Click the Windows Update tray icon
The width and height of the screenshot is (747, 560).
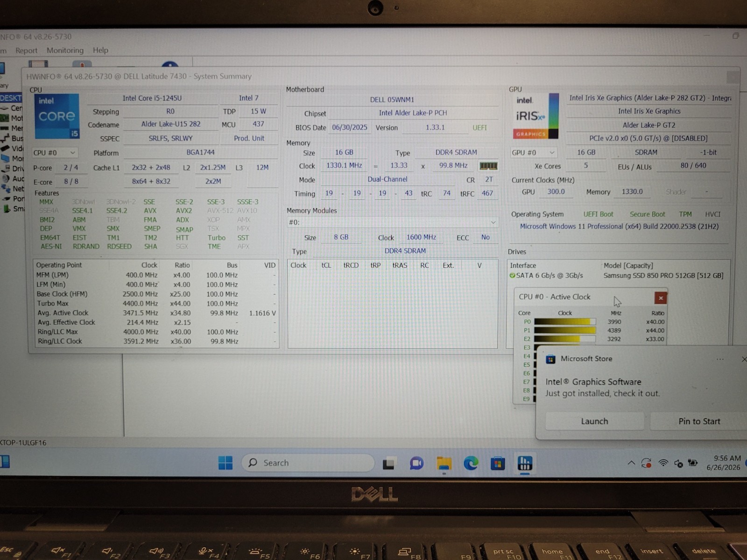click(647, 463)
